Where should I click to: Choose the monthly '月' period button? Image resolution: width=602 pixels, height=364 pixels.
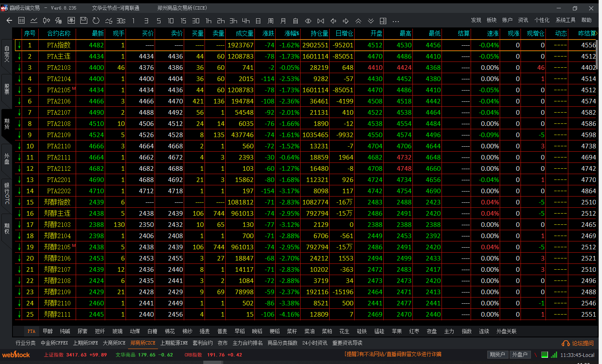coord(283,20)
